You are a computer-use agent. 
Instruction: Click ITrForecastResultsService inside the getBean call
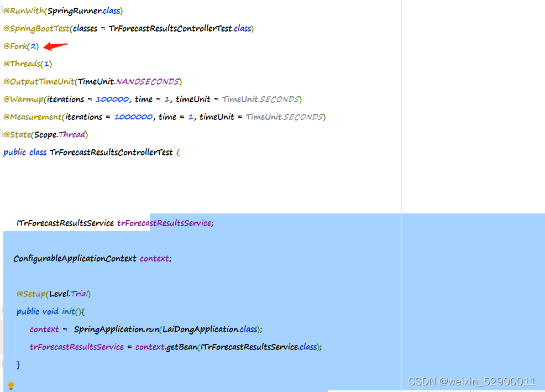249,347
